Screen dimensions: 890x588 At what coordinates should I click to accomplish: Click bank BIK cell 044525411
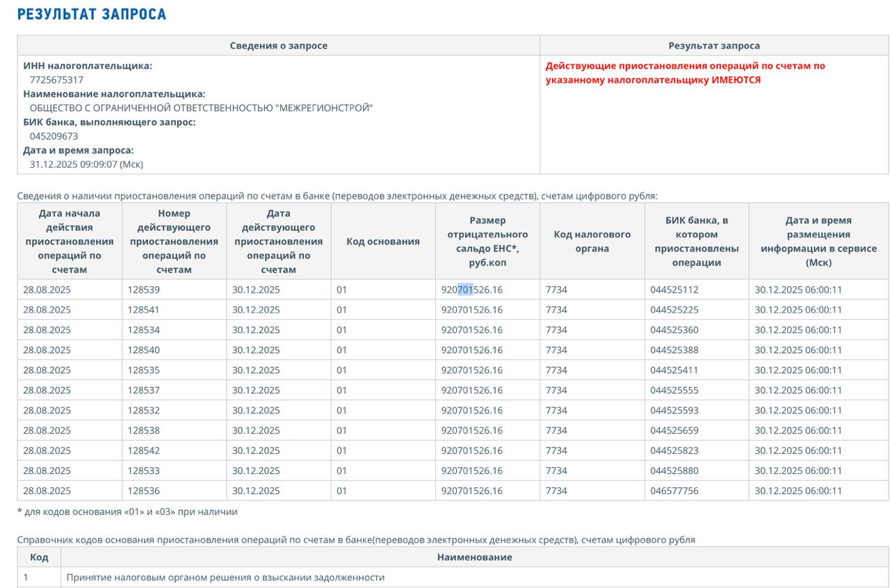pyautogui.click(x=674, y=370)
